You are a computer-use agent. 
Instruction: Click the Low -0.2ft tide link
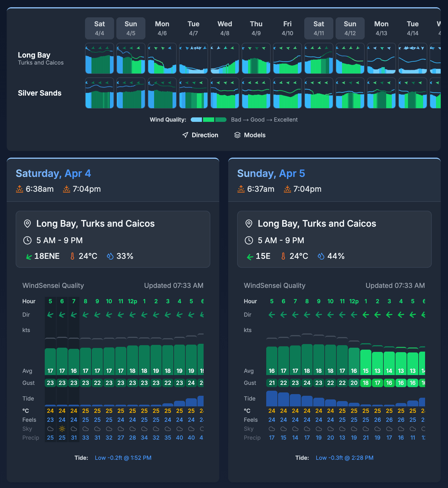click(122, 458)
